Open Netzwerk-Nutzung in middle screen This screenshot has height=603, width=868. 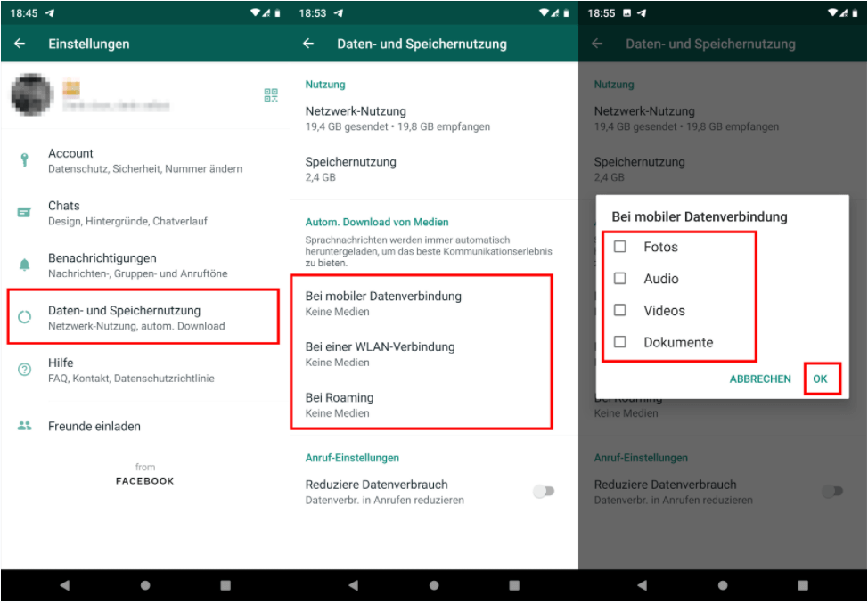[x=356, y=118]
